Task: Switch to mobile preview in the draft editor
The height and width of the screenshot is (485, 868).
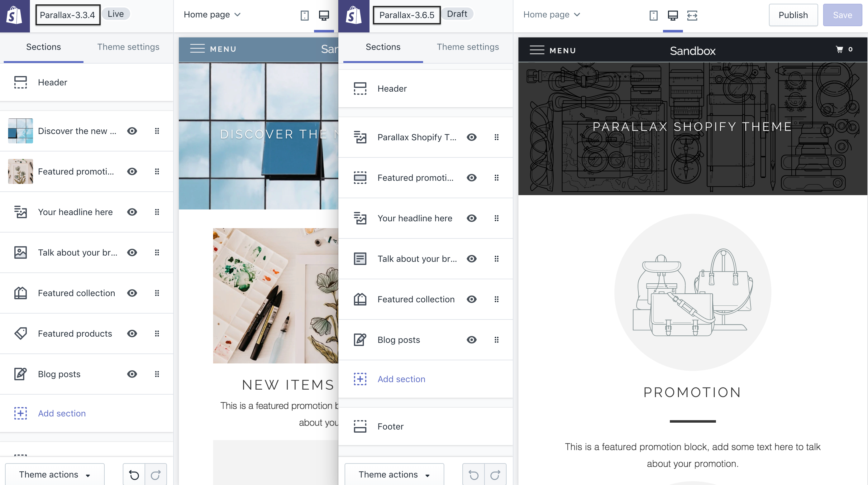Action: (653, 16)
